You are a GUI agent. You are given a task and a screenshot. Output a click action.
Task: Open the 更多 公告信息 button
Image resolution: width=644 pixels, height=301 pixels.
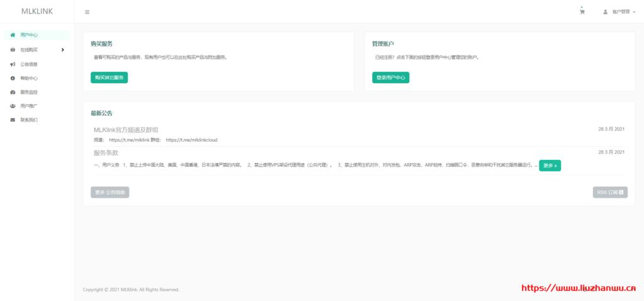pyautogui.click(x=109, y=192)
